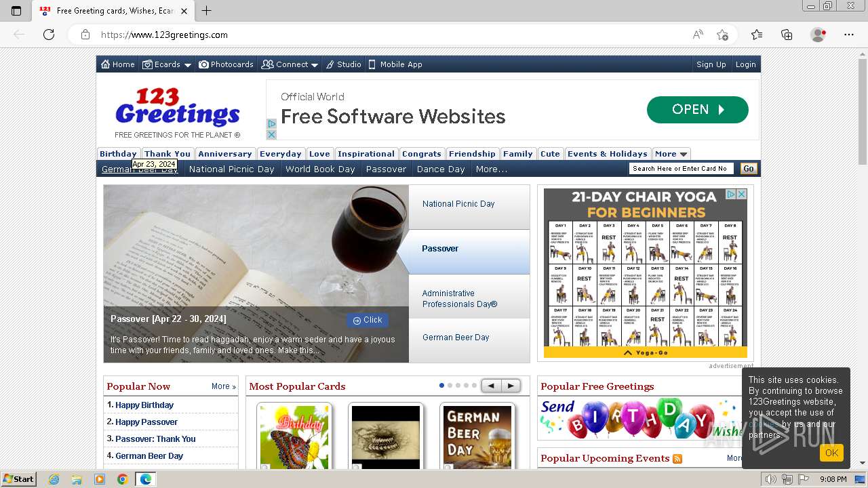Open browser Collections icon
Viewport: 868px width, 488px height.
[787, 35]
